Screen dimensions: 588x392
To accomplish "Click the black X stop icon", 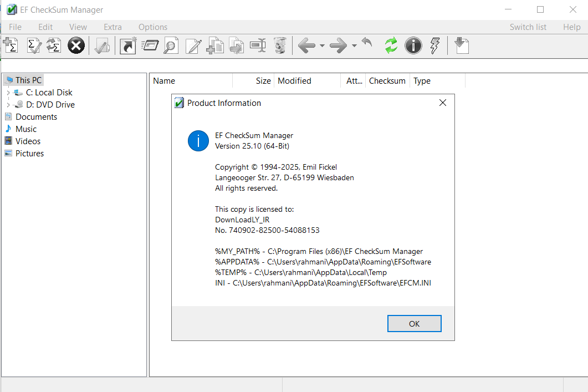I will coord(76,45).
